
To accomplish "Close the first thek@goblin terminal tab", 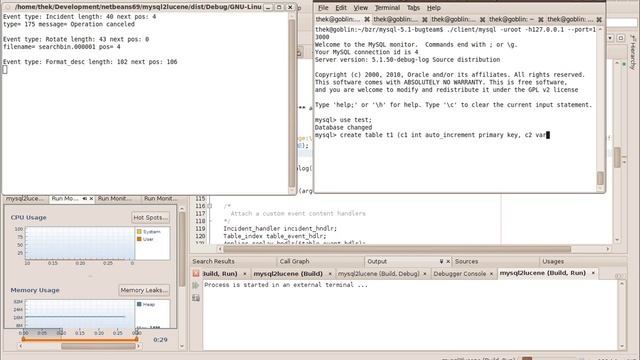I will pyautogui.click(x=367, y=19).
